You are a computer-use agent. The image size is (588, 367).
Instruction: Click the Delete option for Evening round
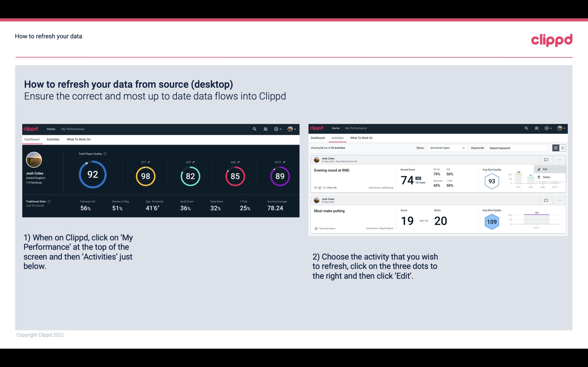(546, 177)
